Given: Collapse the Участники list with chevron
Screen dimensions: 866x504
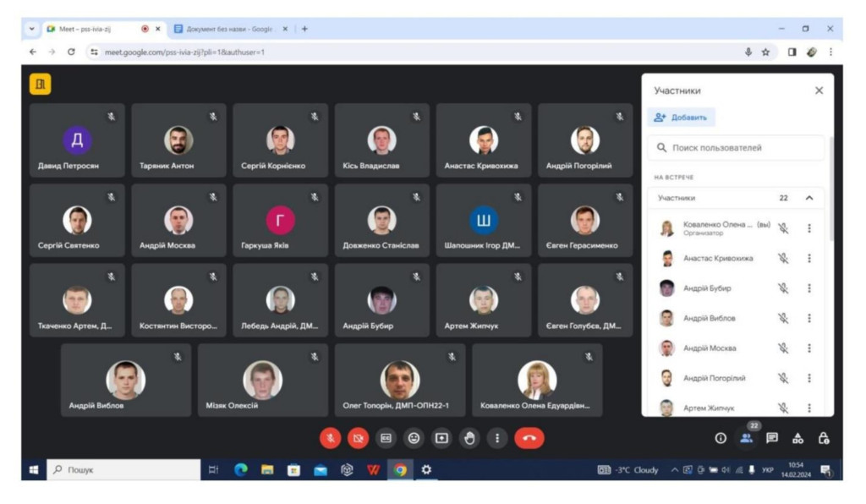Looking at the screenshot, I should click(x=808, y=198).
